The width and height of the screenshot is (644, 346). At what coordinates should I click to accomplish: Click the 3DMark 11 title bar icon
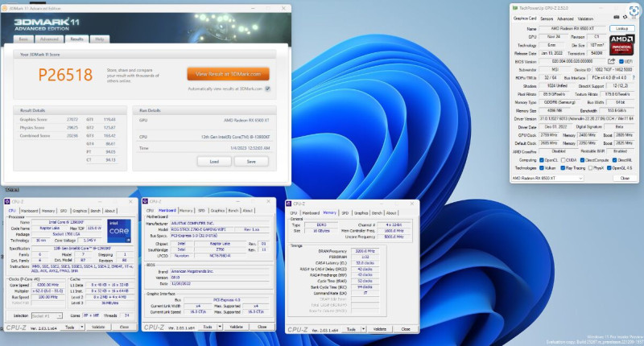[5, 8]
